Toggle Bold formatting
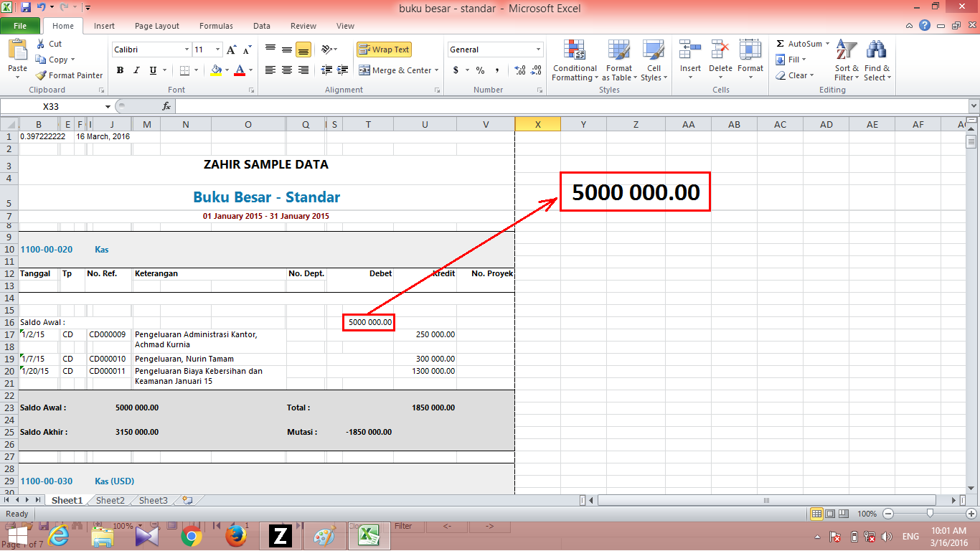The width and height of the screenshot is (980, 551). pyautogui.click(x=120, y=70)
